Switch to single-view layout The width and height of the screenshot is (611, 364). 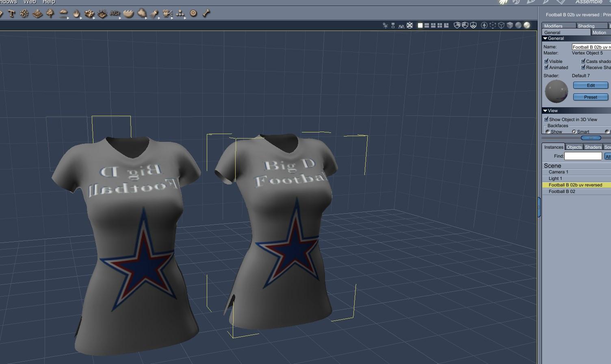point(420,25)
